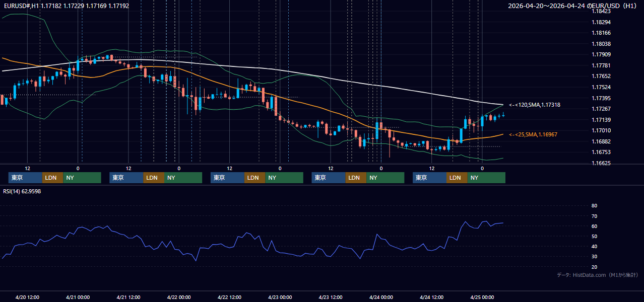This screenshot has height=302, width=644.
Task: Click price axis label 1.16753
Action: coord(602,152)
